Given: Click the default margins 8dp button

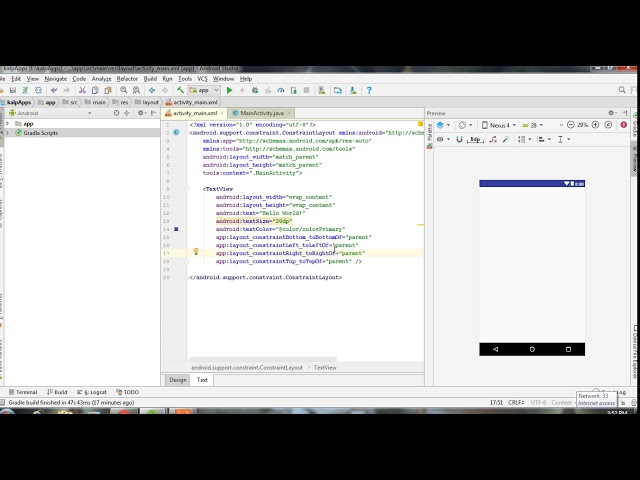Looking at the screenshot, I should pos(475,139).
